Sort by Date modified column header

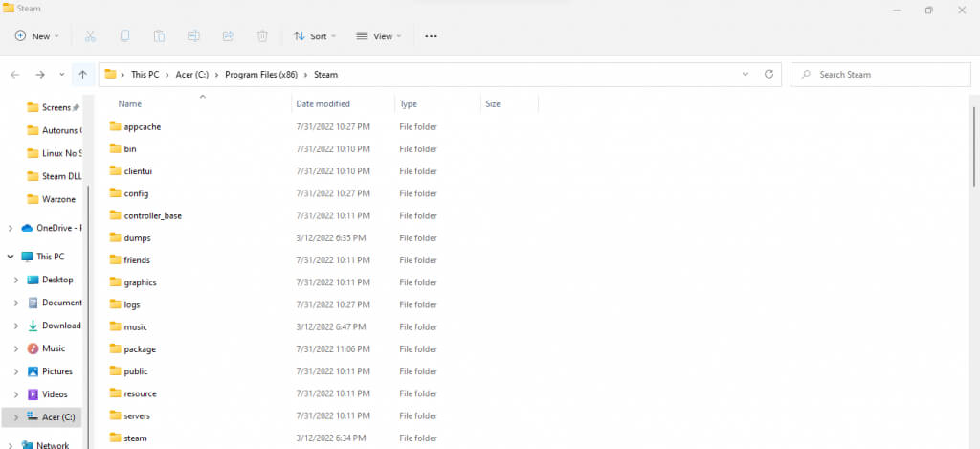tap(323, 103)
